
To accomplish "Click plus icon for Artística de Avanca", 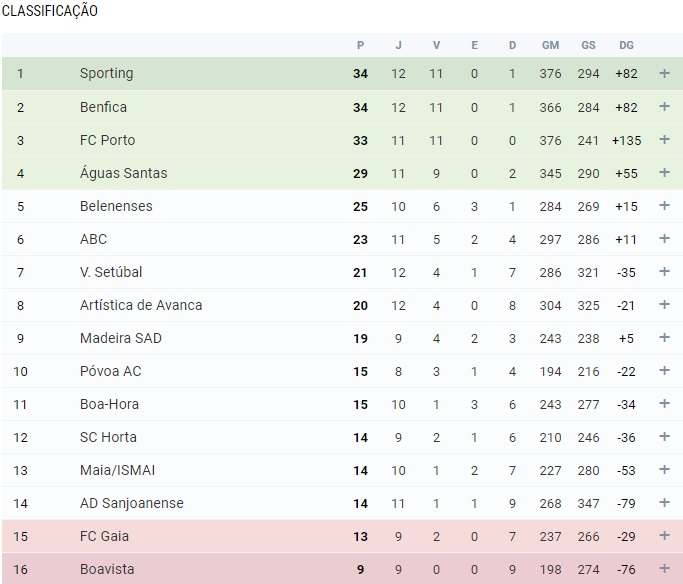I will (x=664, y=305).
